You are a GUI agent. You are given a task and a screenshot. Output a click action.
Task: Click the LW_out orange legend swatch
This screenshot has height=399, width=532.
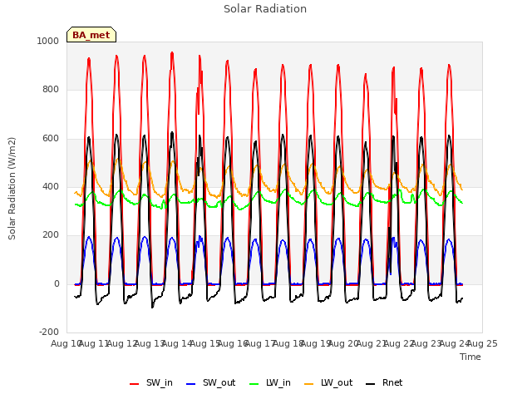point(309,384)
